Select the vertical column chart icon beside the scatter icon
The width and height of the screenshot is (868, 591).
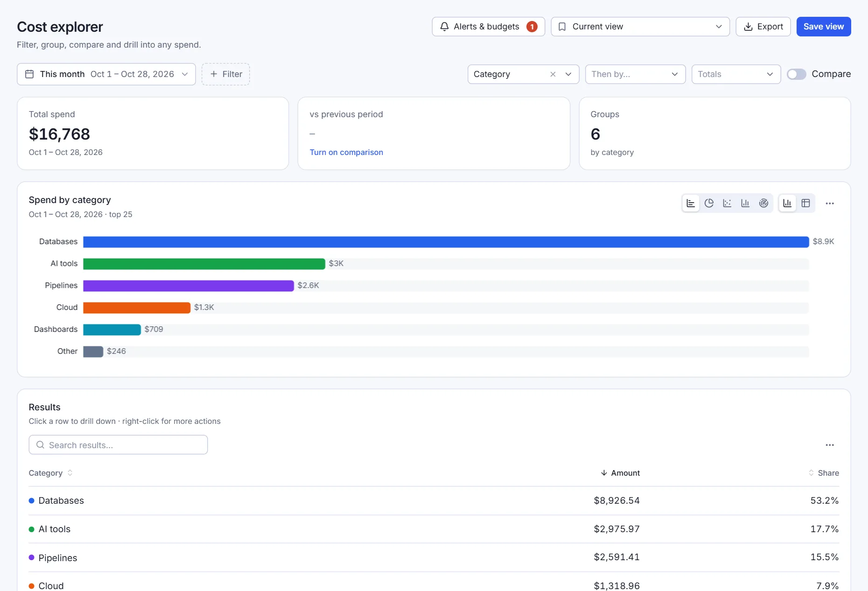point(745,203)
